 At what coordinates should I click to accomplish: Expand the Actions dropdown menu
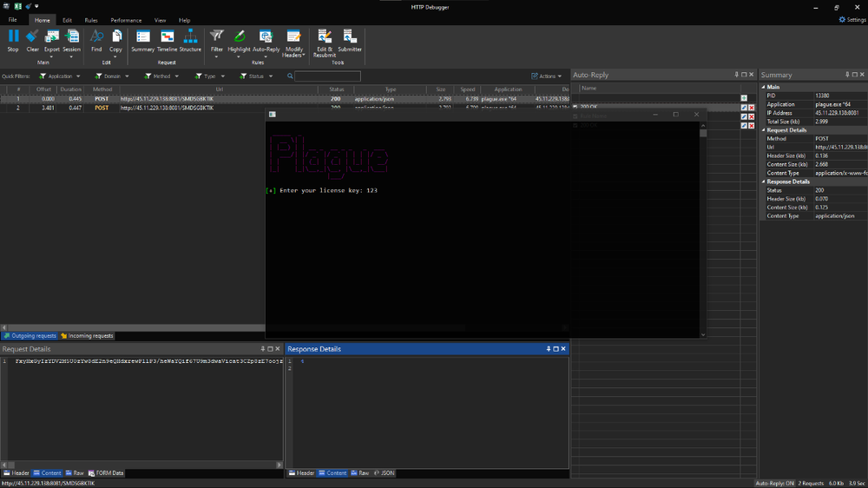click(x=546, y=76)
